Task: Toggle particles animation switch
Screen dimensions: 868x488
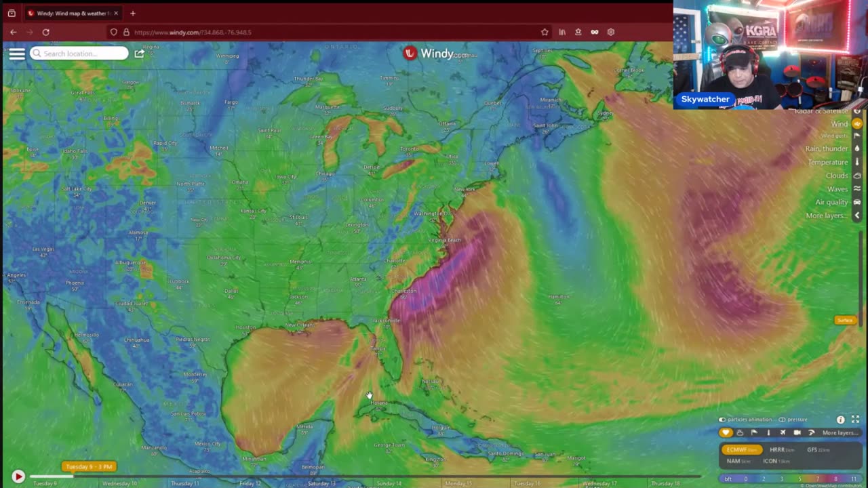Action: click(722, 420)
